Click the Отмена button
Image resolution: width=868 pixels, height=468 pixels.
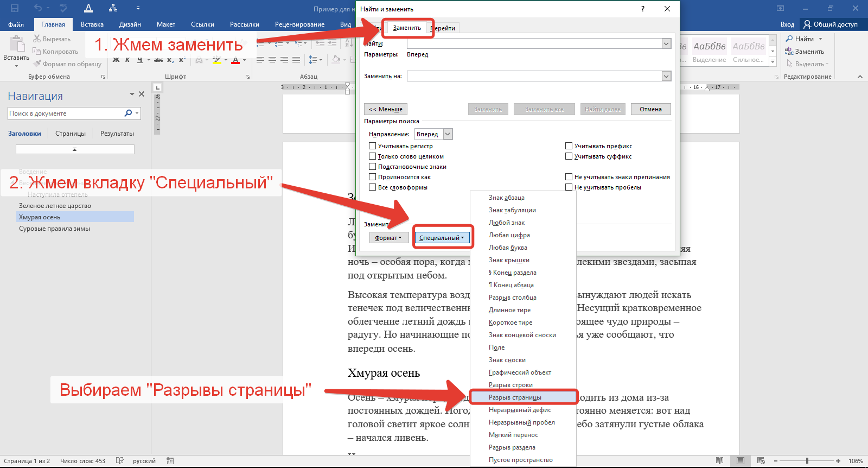[650, 109]
